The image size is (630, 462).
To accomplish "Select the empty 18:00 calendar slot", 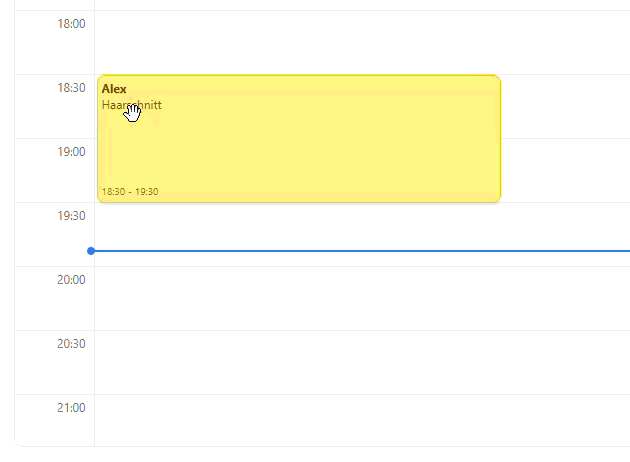I will tap(360, 42).
